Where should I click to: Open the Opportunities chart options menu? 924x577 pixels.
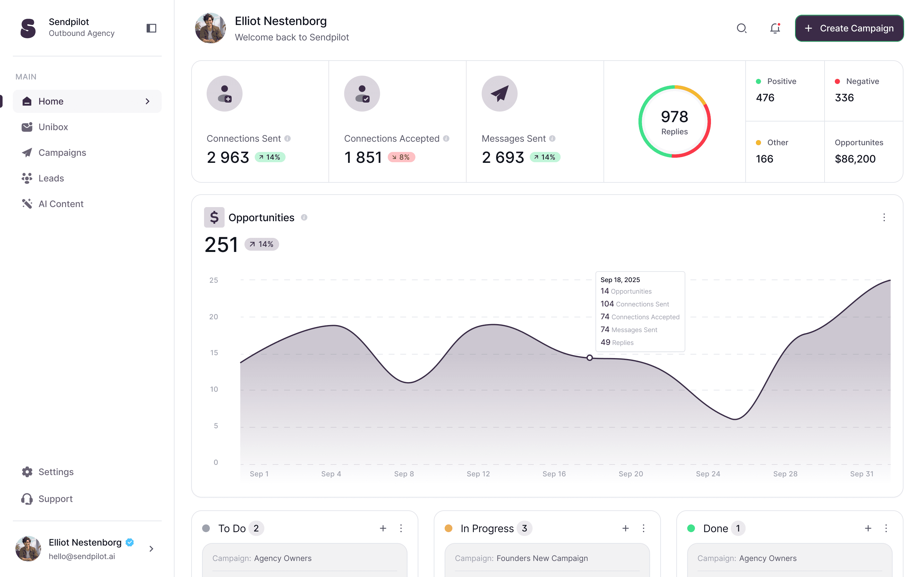point(884,217)
